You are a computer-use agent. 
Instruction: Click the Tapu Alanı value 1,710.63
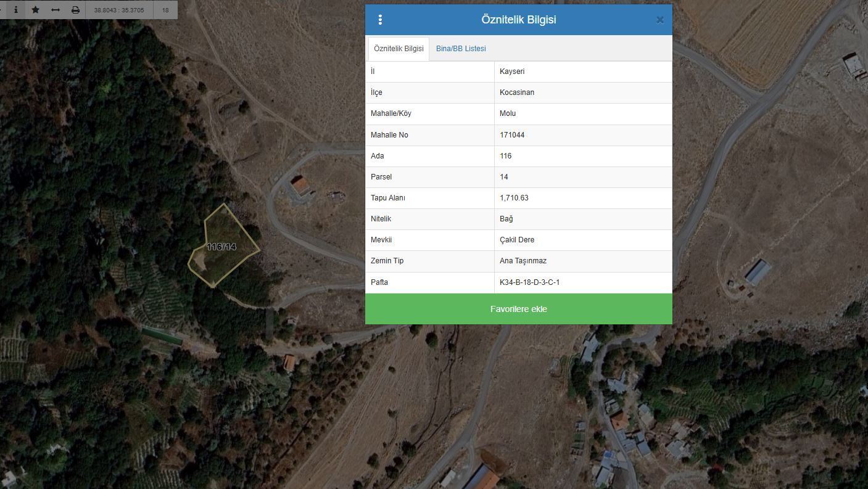[x=514, y=198]
